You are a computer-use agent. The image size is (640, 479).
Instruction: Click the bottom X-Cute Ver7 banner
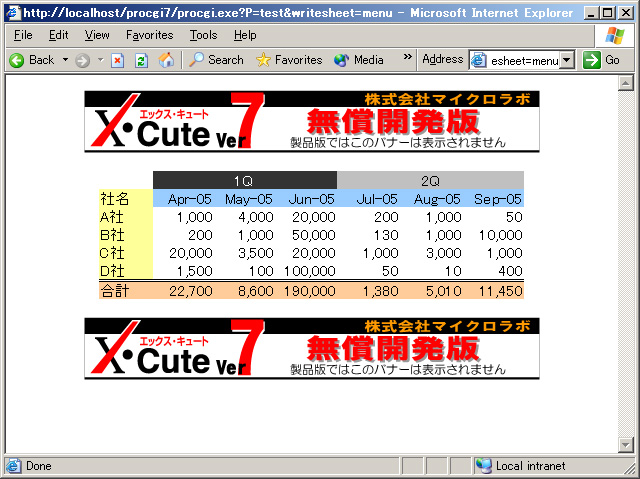(313, 349)
